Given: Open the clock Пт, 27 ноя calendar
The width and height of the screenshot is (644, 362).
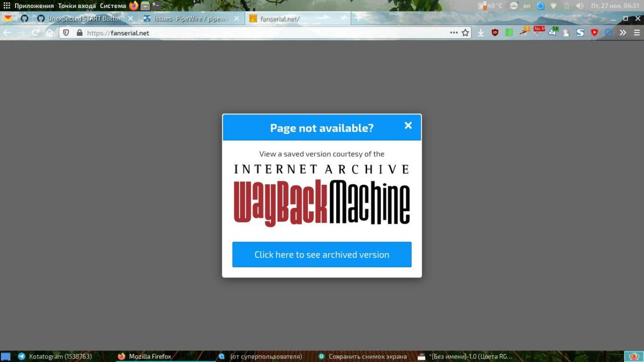Looking at the screenshot, I should [615, 6].
